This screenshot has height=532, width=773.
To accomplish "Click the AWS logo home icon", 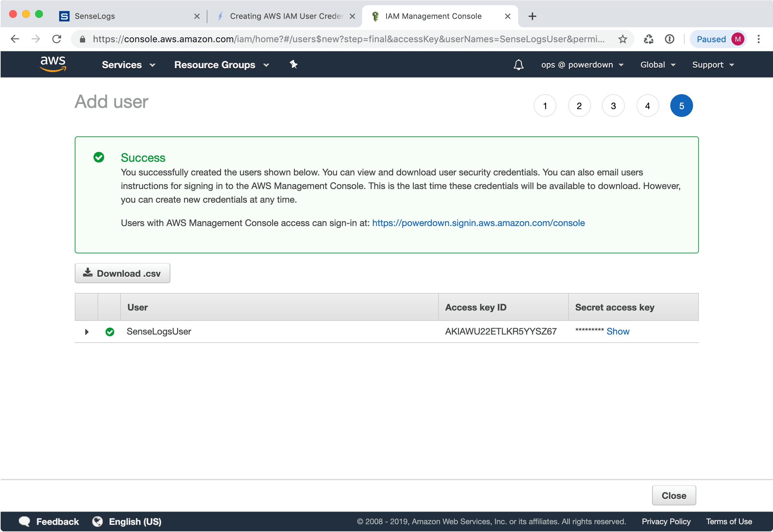I will pyautogui.click(x=53, y=64).
